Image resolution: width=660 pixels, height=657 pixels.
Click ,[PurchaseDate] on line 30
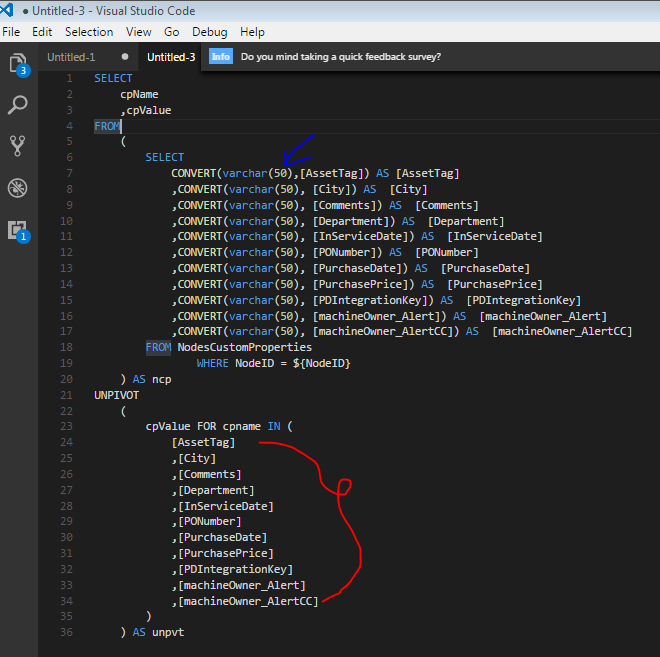[x=219, y=537]
